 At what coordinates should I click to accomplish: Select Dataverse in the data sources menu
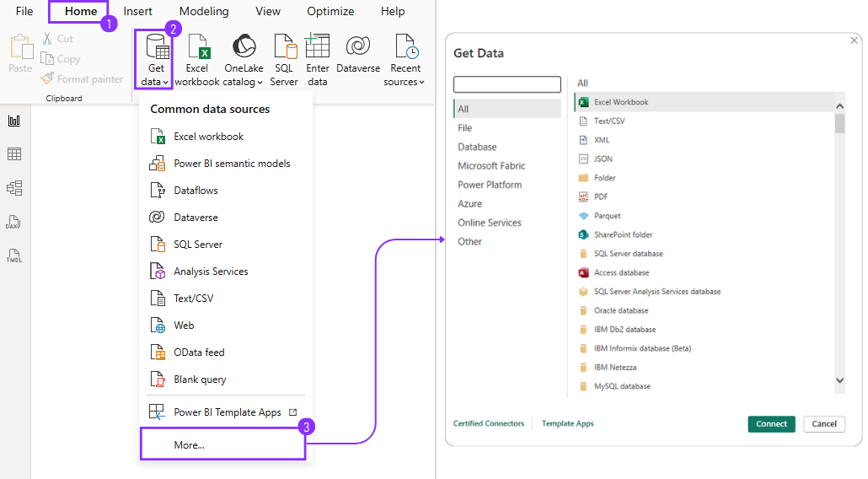[x=227, y=217]
